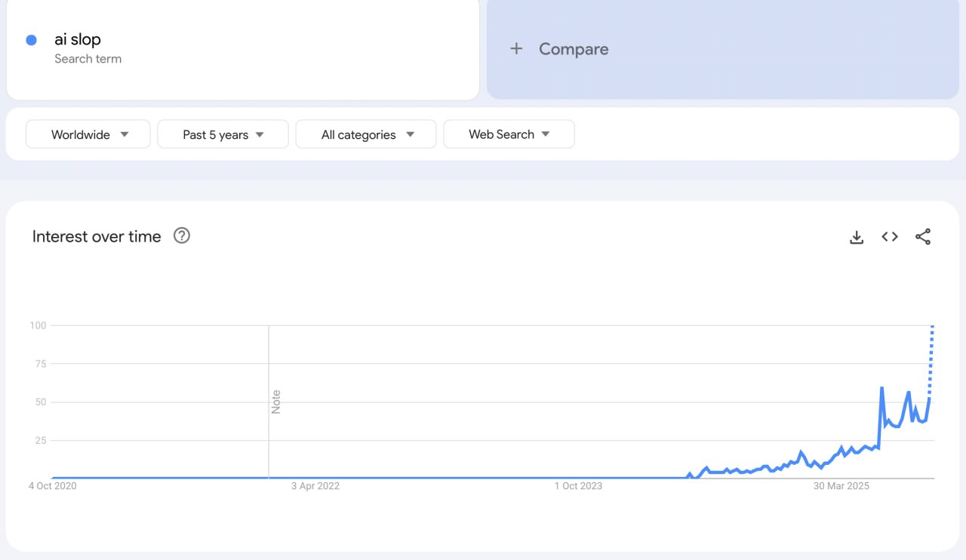Download the Interest over time data
966x560 pixels.
pos(857,237)
